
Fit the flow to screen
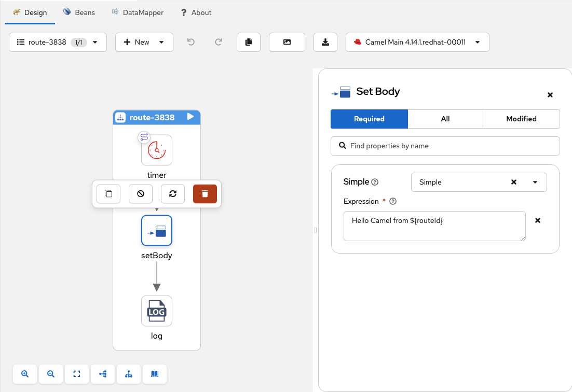point(77,374)
